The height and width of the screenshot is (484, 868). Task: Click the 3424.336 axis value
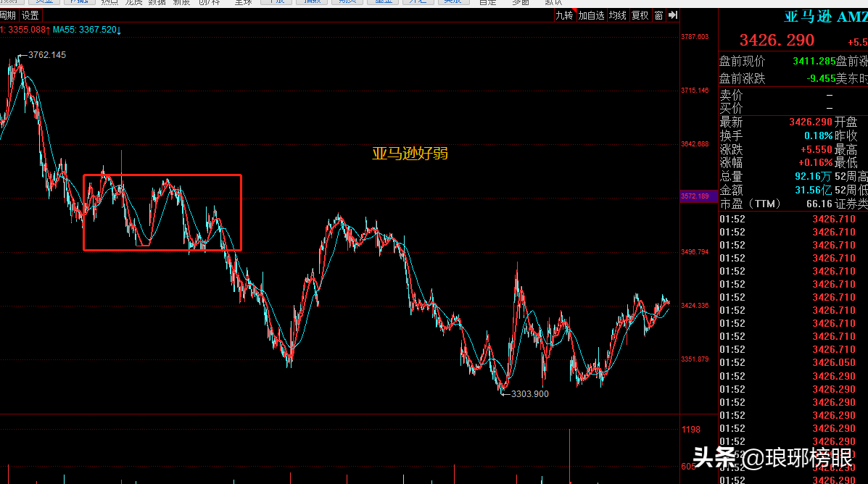pyautogui.click(x=695, y=305)
